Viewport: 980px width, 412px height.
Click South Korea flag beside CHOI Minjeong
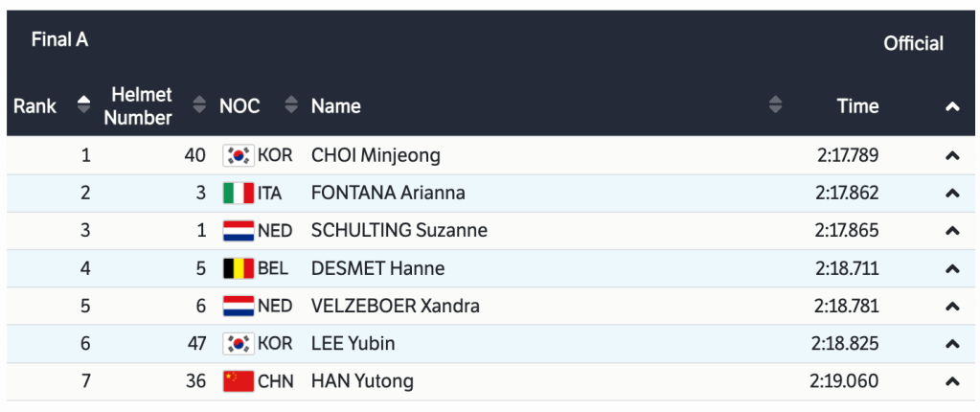[238, 155]
